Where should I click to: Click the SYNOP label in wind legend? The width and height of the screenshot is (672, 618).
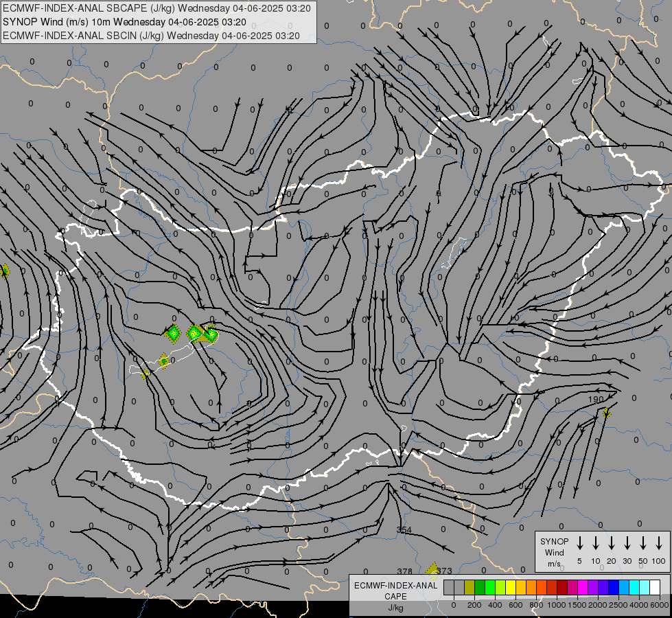click(x=554, y=541)
